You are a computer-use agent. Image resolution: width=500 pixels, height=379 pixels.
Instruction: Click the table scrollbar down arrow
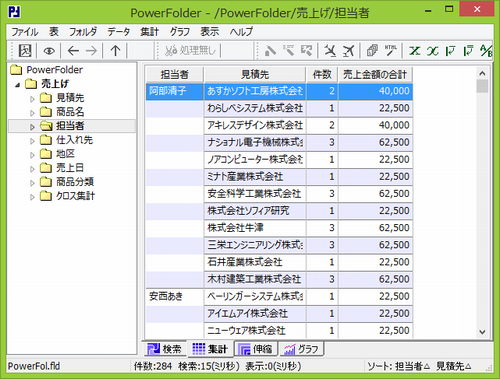pyautogui.click(x=482, y=332)
